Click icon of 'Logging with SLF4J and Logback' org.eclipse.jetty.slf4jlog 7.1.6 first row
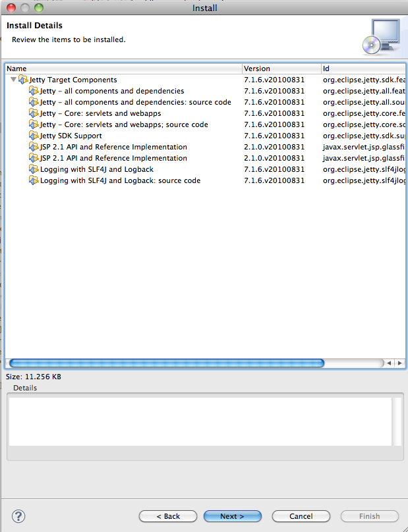Image resolution: width=408 pixels, height=532 pixels. tap(34, 169)
